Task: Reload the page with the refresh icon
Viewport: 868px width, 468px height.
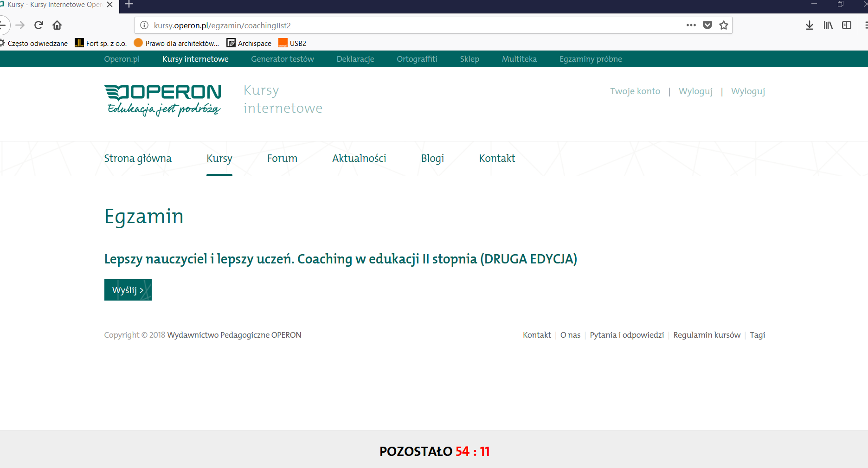Action: [39, 25]
